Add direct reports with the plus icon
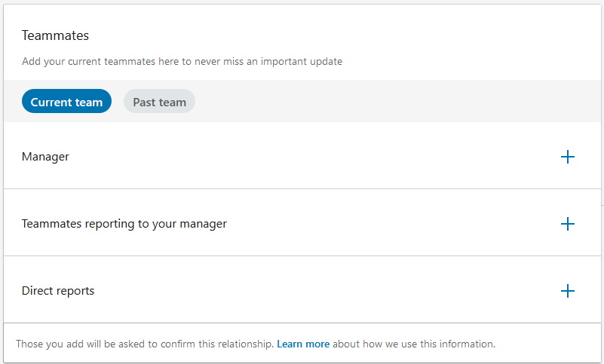This screenshot has width=604, height=364. click(x=567, y=291)
